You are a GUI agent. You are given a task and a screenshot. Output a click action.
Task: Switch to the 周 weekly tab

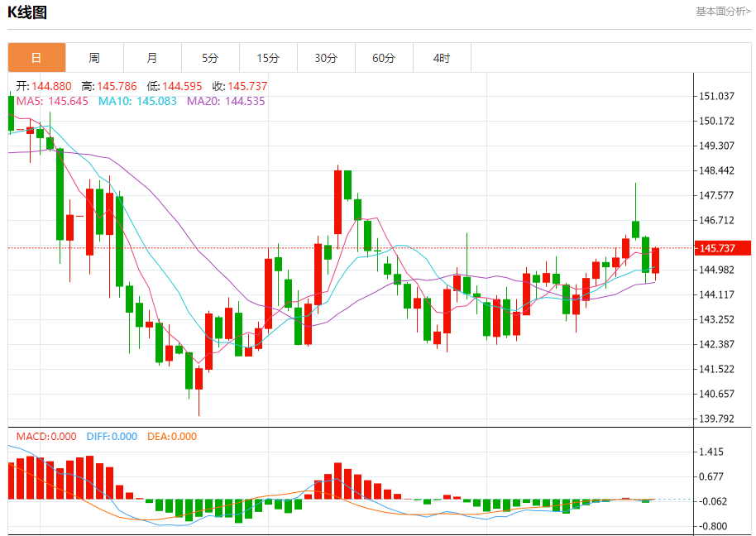(x=94, y=58)
